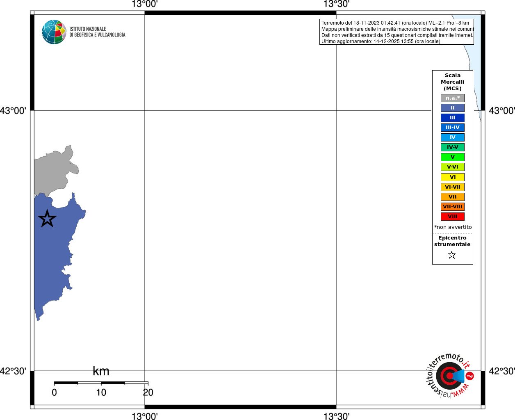Click the earthquake info text box
Image resolution: width=515 pixels, height=420 pixels.
[x=397, y=32]
